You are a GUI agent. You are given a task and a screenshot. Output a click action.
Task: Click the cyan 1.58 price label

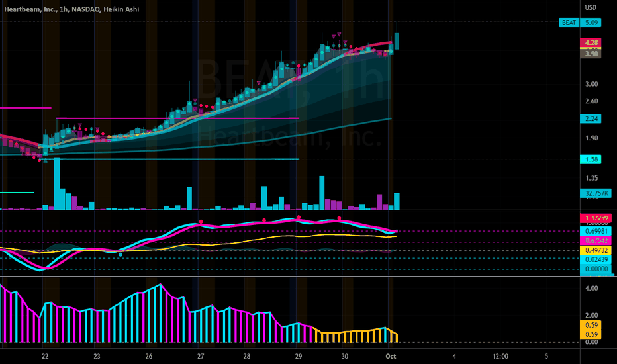[591, 159]
